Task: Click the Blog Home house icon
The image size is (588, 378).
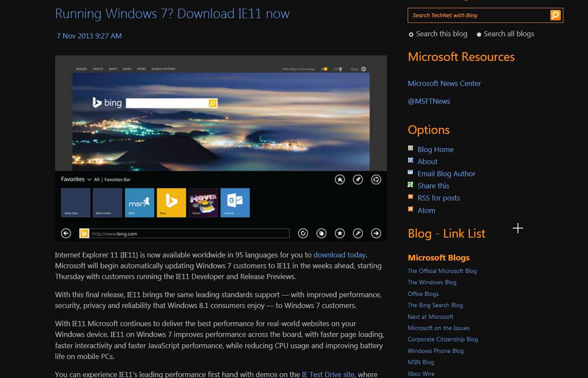Action: tap(410, 148)
